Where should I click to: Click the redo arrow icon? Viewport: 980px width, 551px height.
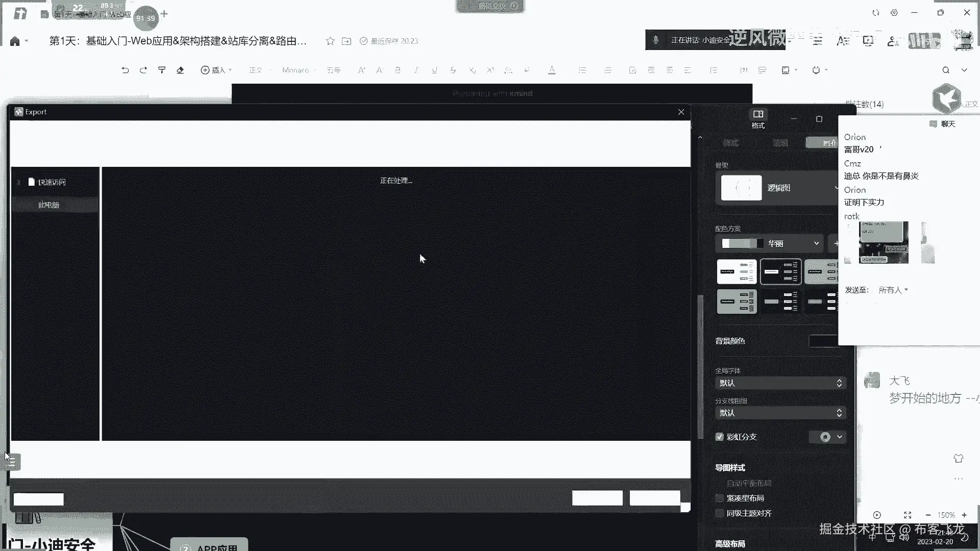click(143, 70)
